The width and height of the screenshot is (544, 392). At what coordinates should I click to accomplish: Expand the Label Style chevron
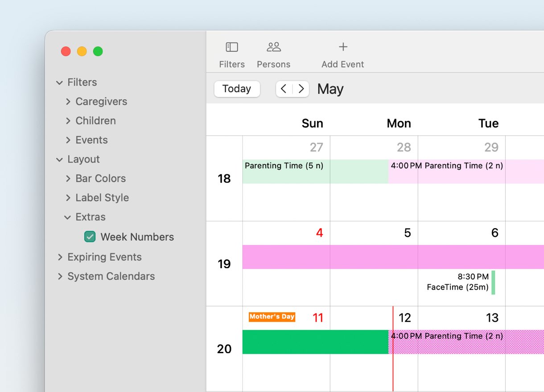(x=68, y=198)
